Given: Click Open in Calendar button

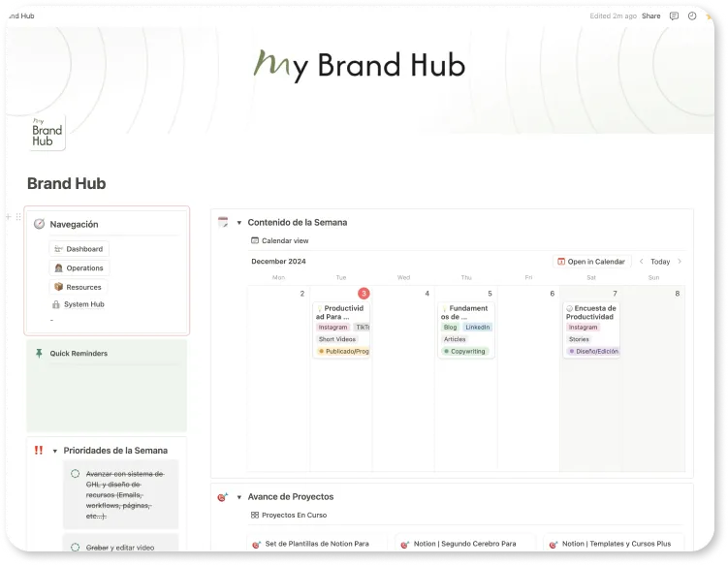Looking at the screenshot, I should (x=591, y=262).
